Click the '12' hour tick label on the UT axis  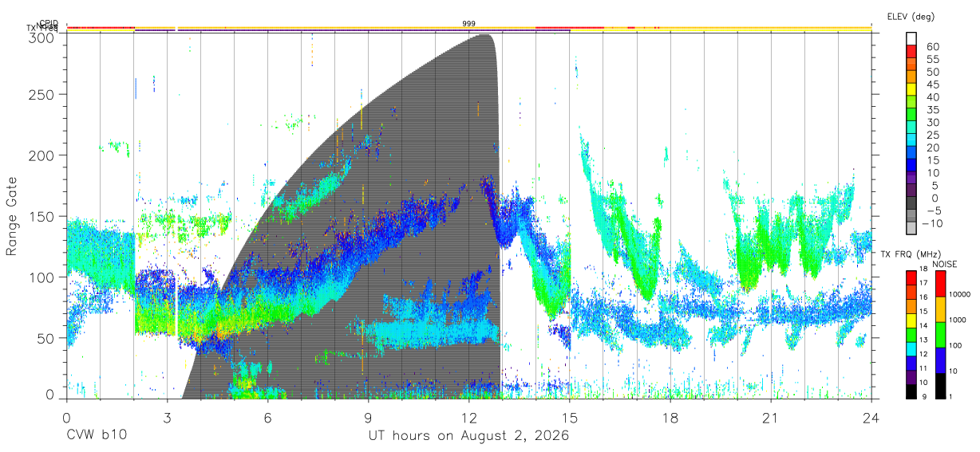pos(468,416)
